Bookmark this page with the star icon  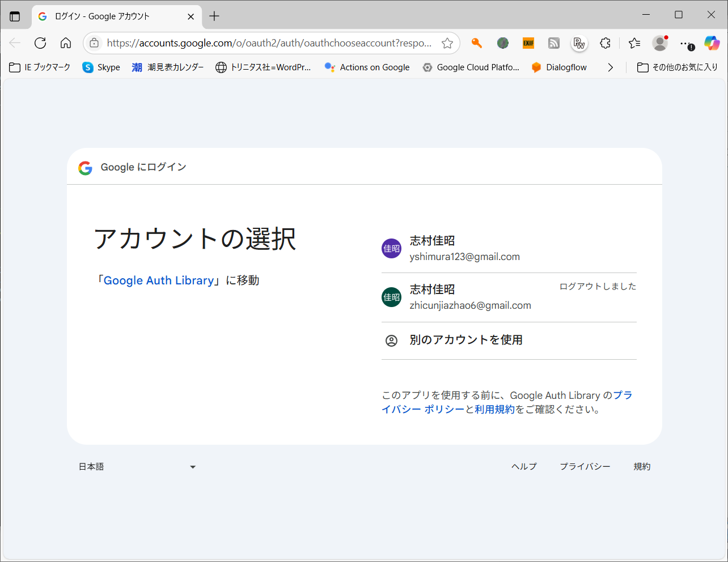[447, 43]
